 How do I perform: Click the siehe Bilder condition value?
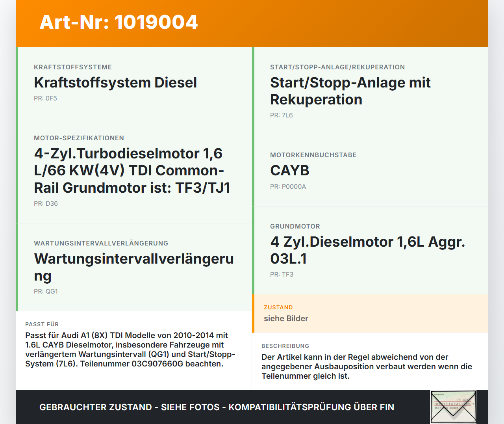coord(286,318)
